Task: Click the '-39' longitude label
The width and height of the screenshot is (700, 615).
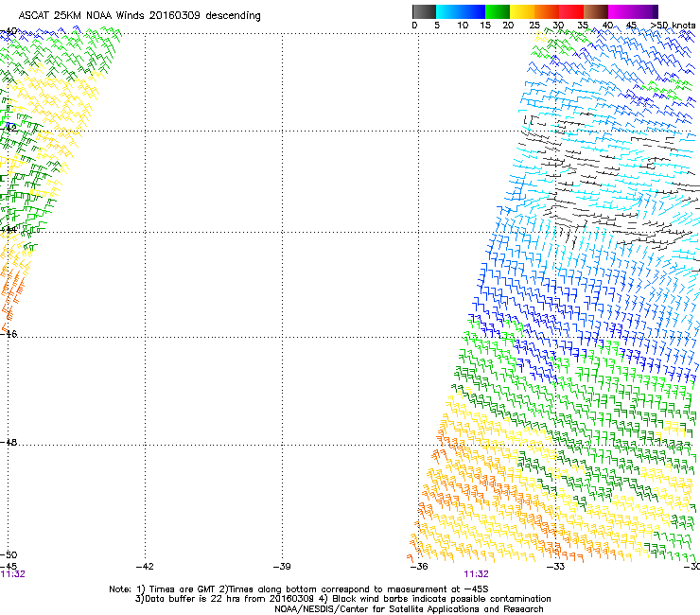Action: click(x=282, y=567)
